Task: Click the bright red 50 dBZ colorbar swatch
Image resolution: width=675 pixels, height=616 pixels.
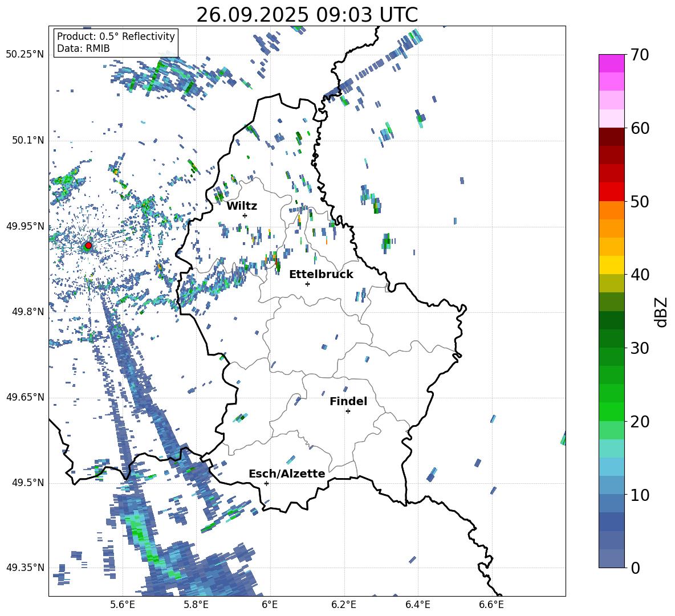Action: (x=611, y=191)
